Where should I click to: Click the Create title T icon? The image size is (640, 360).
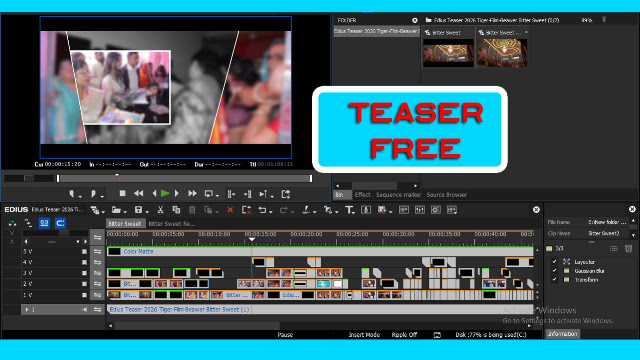point(349,210)
